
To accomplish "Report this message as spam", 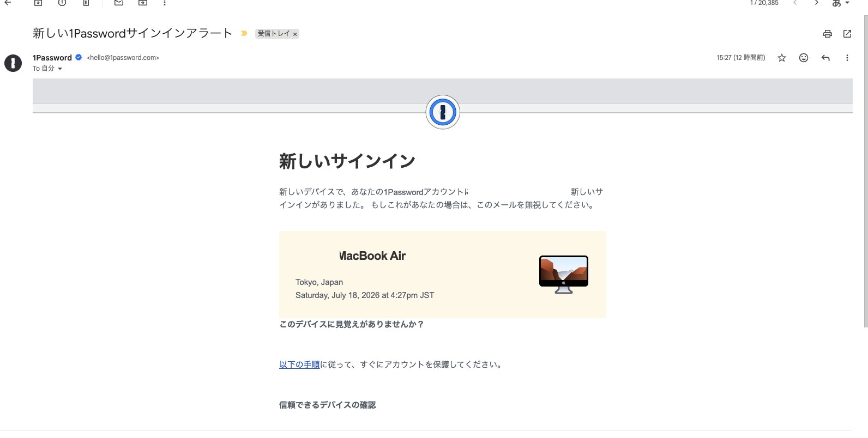I will pos(62,3).
